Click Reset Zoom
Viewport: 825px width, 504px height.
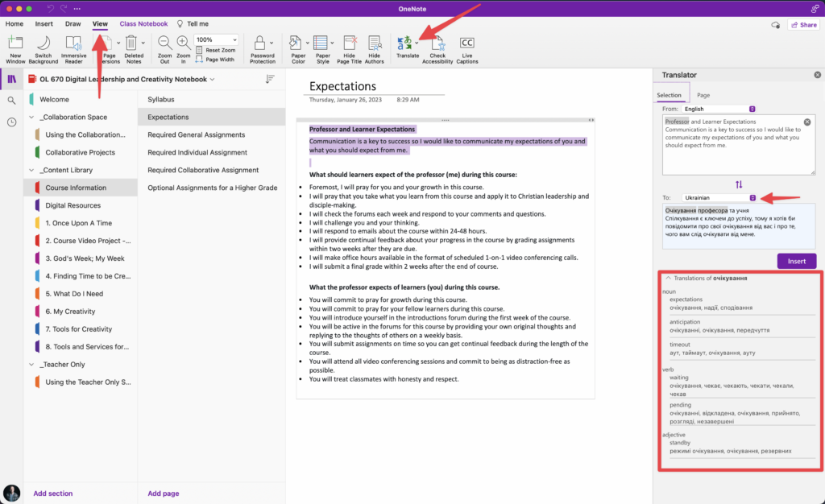point(216,50)
